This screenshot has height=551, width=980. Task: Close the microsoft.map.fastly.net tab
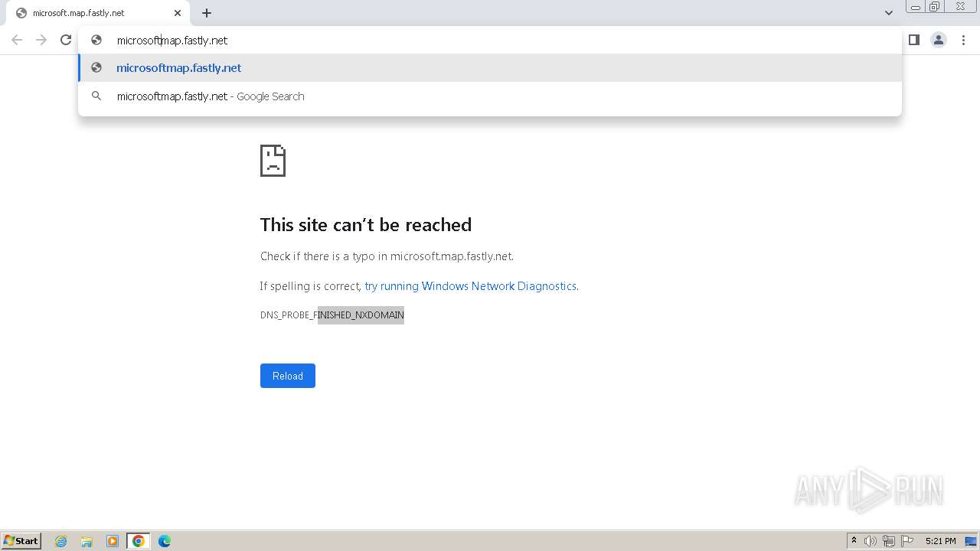point(178,13)
